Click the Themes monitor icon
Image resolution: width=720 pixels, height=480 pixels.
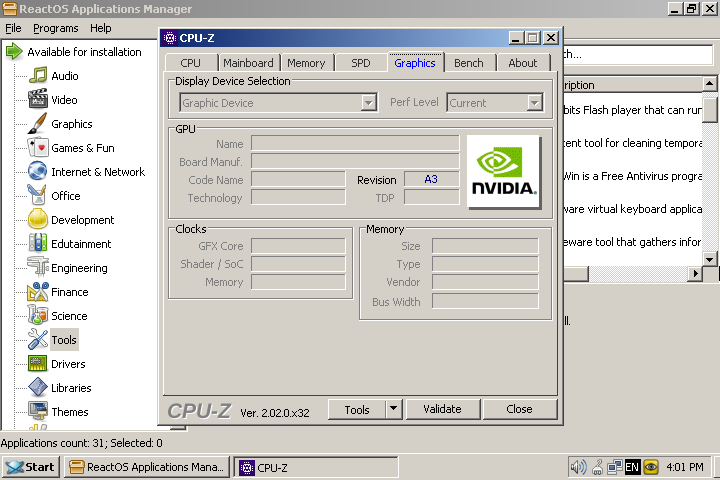pyautogui.click(x=38, y=411)
